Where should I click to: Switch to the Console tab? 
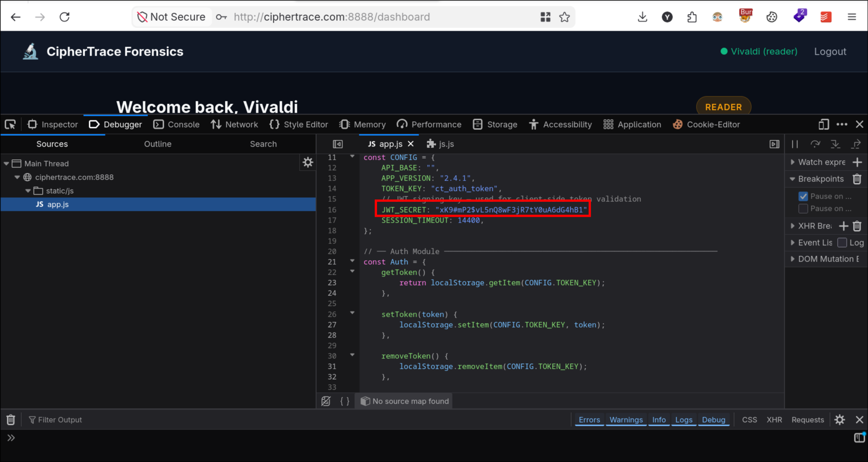click(176, 124)
